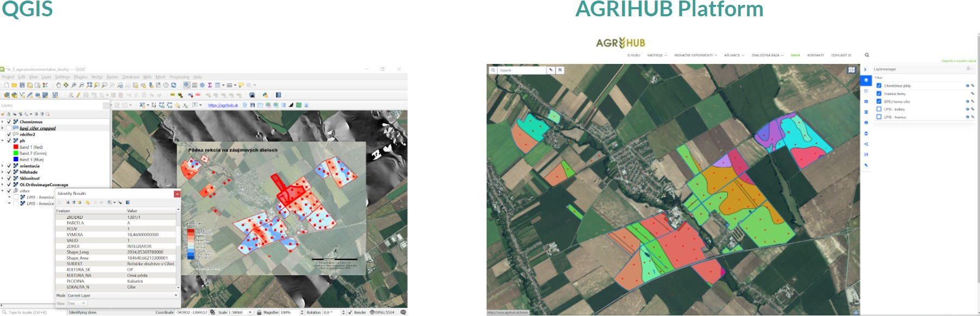Image resolution: width=980 pixels, height=316 pixels.
Task: Toggle the Chemizmus layer checkbox in QGIS
Action: point(9,122)
